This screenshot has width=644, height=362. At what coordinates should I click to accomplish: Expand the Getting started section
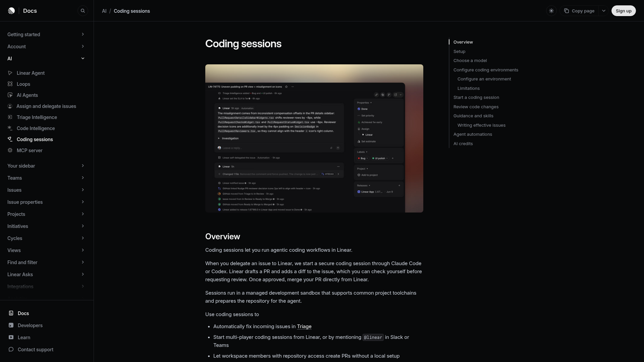pyautogui.click(x=46, y=34)
